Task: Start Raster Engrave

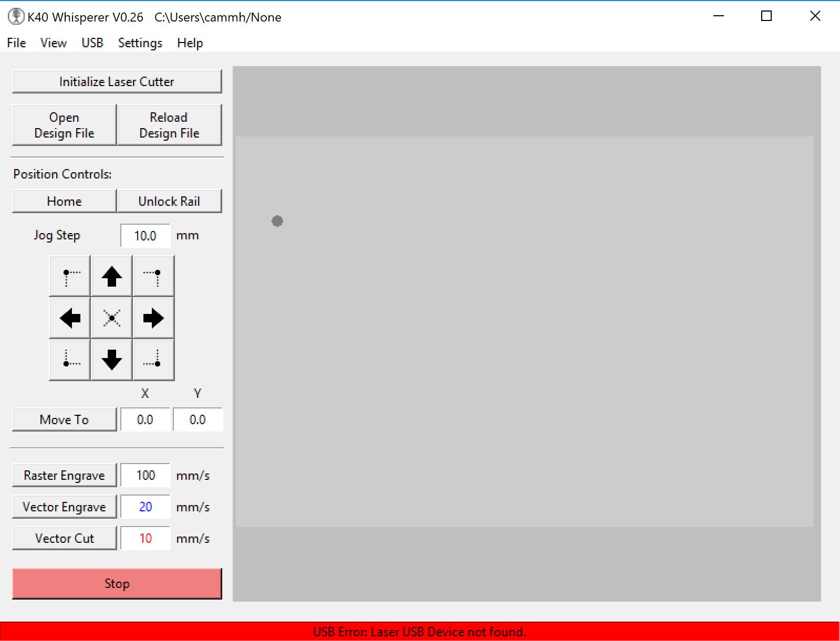Action: click(x=64, y=476)
